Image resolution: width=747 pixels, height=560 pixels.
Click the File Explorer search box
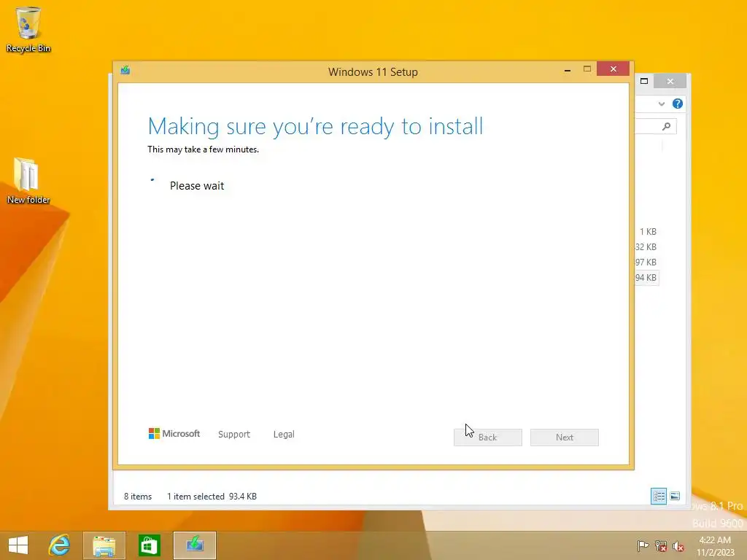coord(656,126)
